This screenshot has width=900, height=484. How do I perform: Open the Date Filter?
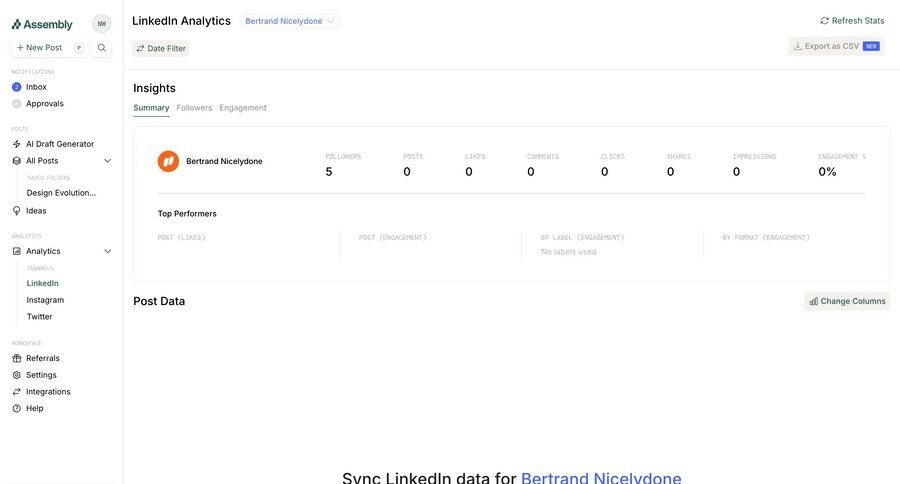[161, 48]
